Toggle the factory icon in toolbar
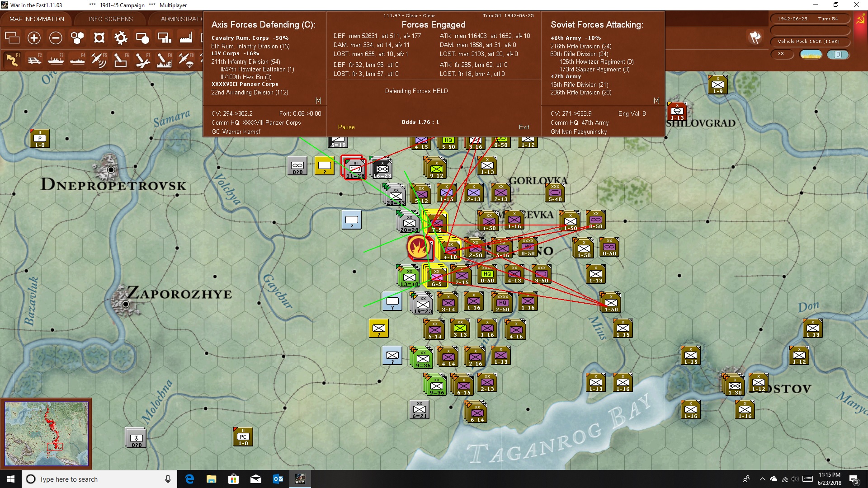This screenshot has width=868, height=488. [186, 38]
